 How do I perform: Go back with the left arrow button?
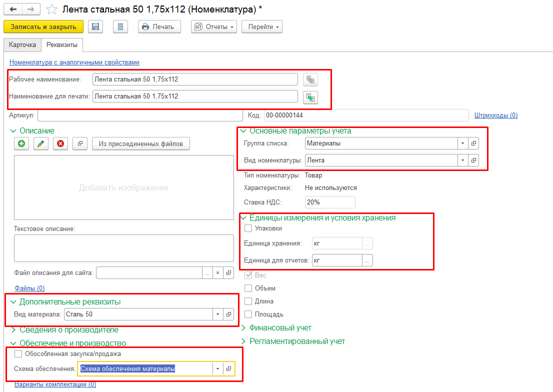coord(13,9)
